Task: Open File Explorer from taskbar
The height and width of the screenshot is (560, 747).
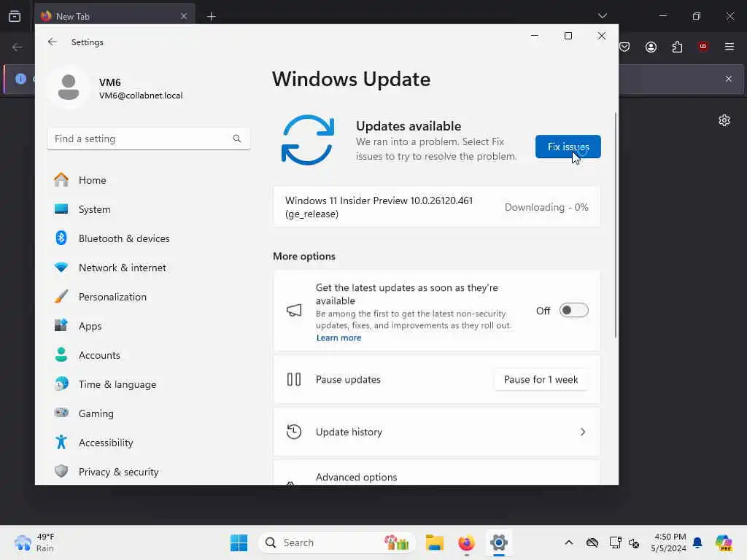Action: click(x=435, y=542)
